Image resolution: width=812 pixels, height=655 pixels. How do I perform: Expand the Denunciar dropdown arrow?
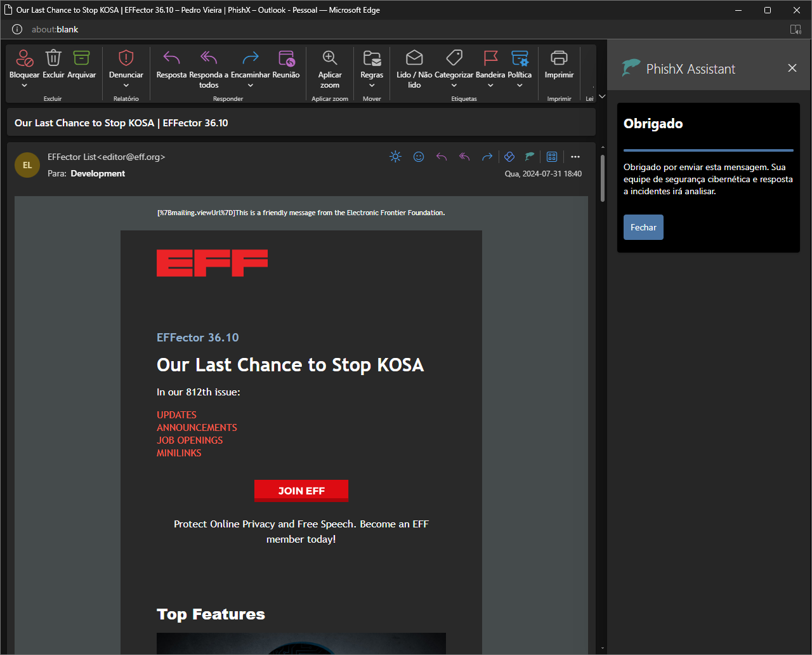pos(126,86)
